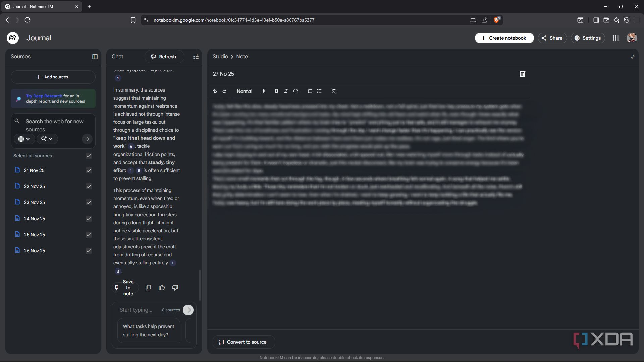The image size is (644, 362).
Task: Collapse the Studio note panel
Action: [x=632, y=57]
